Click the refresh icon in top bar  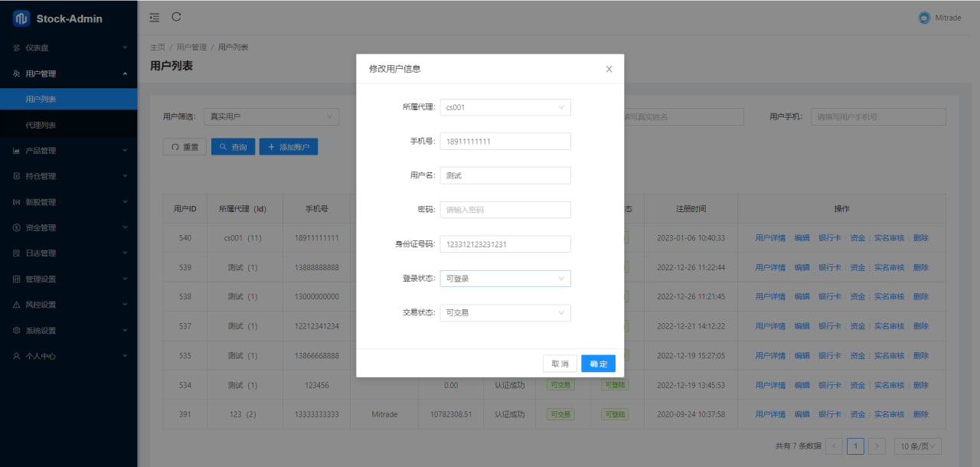point(177,17)
